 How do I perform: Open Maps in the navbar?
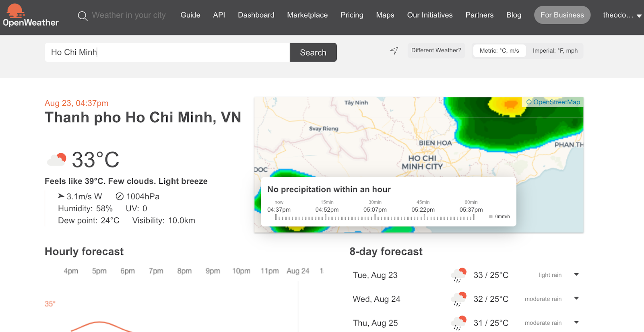point(385,15)
